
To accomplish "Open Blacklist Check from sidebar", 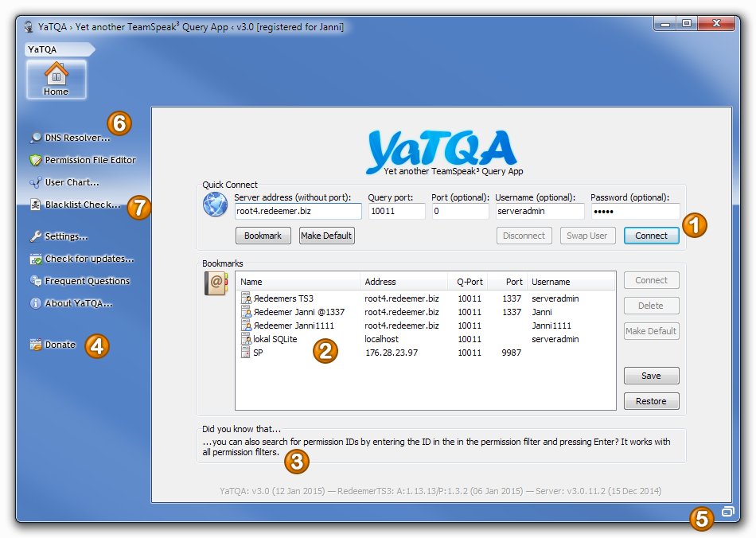I will click(x=83, y=205).
